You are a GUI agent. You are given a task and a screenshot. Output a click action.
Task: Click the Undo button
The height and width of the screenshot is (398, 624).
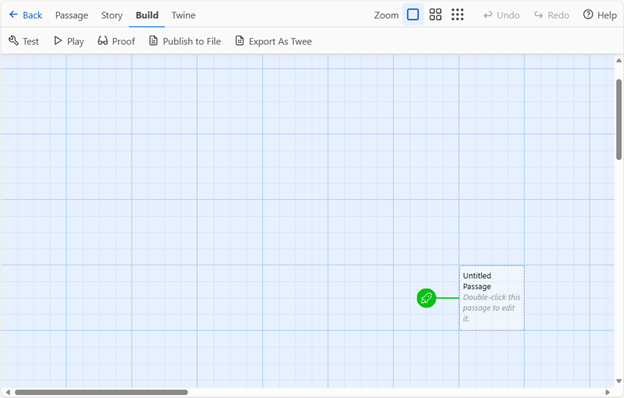(501, 15)
